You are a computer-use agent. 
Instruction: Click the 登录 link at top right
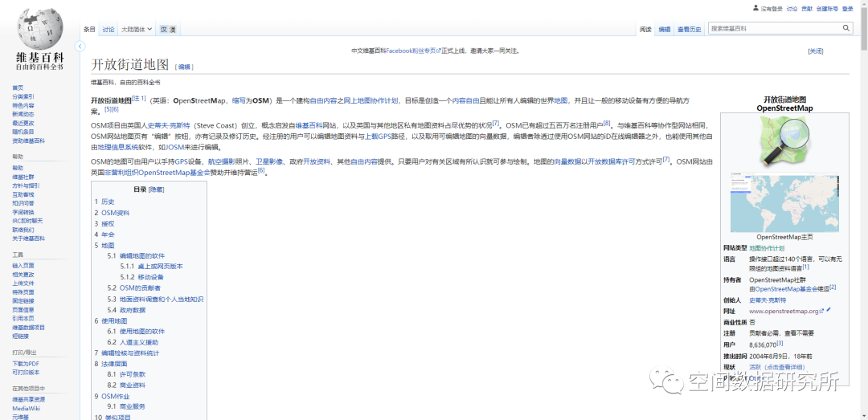pyautogui.click(x=848, y=9)
